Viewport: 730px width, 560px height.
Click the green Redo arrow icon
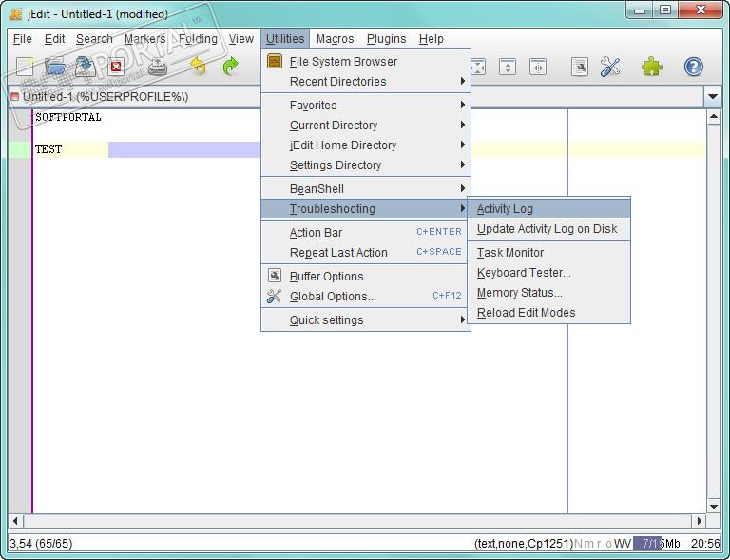pos(230,67)
